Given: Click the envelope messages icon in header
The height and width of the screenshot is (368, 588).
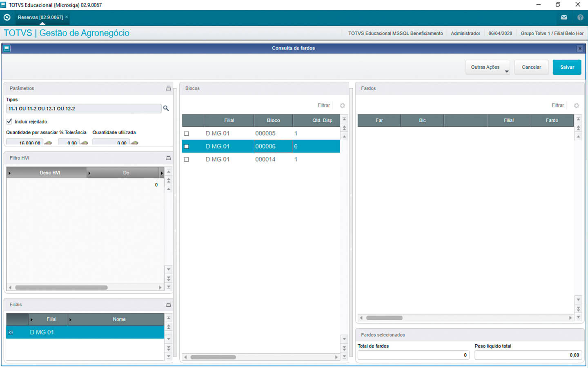Looking at the screenshot, I should (564, 18).
